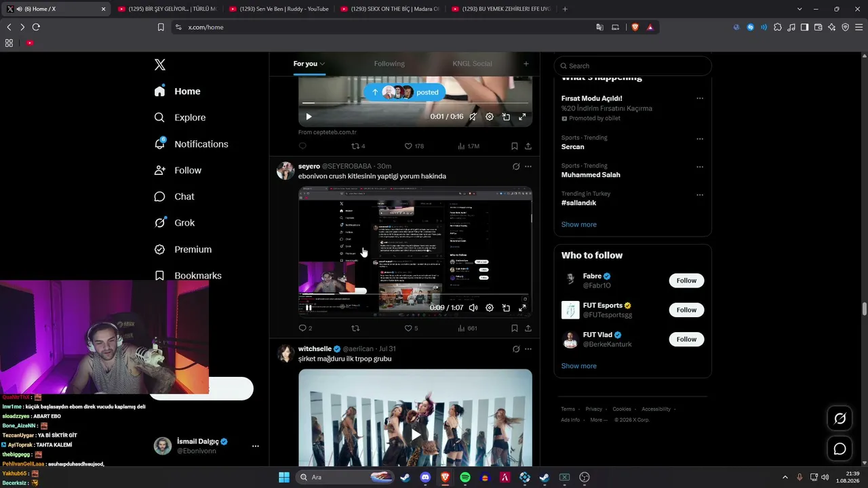Open account menu for İsmail Dalgıç
The image size is (868, 488).
point(256,446)
